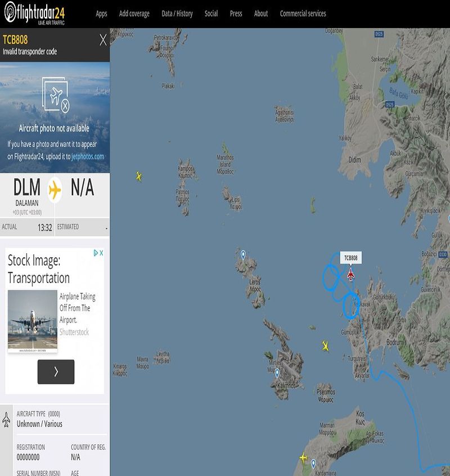Click the airplane taking off ad thumbnail
This screenshot has height=476, width=450.
33,321
